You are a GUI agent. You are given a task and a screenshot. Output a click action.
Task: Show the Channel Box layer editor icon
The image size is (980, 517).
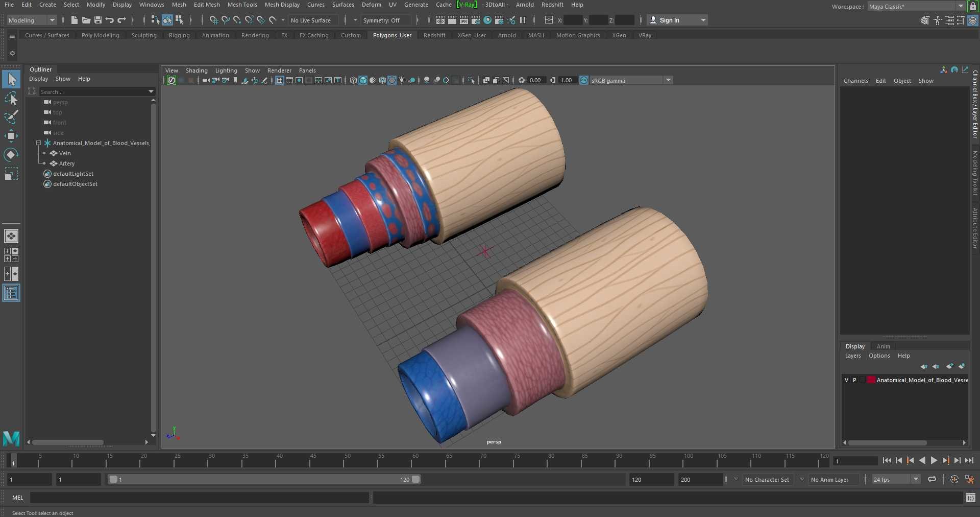coord(973,20)
